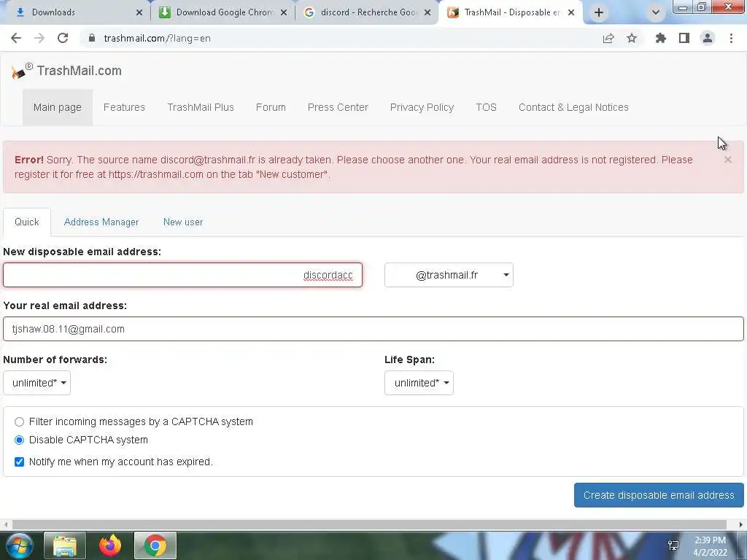Open the Life Span dropdown
Screen dimensions: 747x560
(419, 383)
